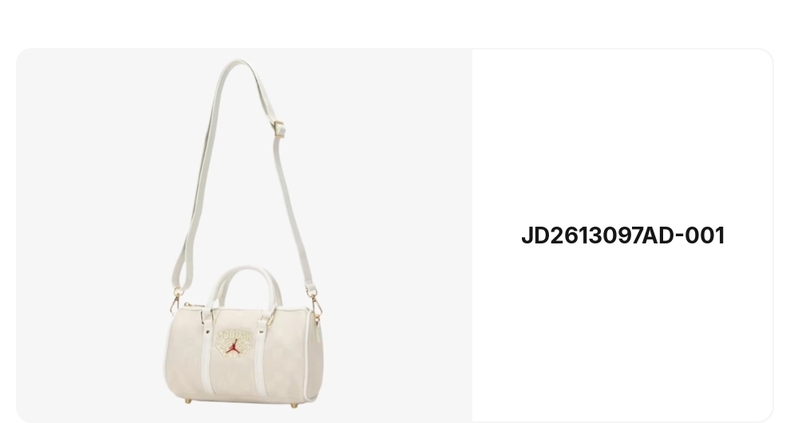Click the left white vertical band on the bag
This screenshot has width=790, height=423.
208,352
